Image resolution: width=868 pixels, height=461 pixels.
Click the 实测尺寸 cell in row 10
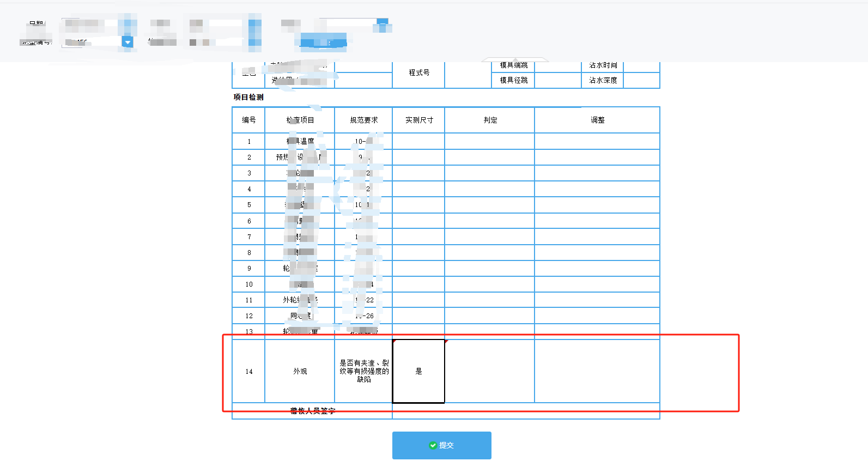tap(418, 284)
